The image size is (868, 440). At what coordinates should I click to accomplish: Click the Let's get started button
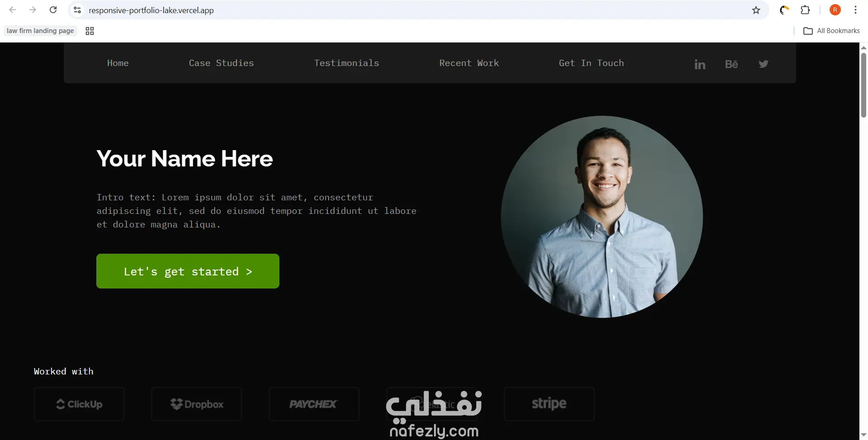click(x=188, y=271)
